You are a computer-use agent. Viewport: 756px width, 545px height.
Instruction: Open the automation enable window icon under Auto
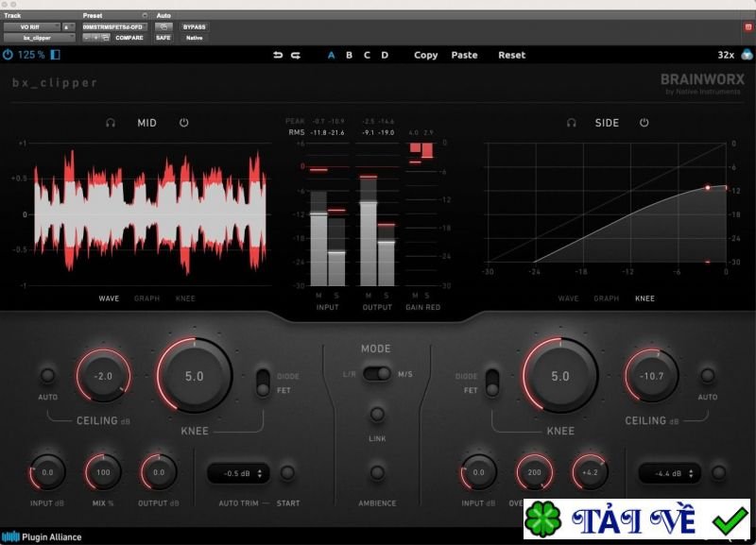tap(163, 27)
